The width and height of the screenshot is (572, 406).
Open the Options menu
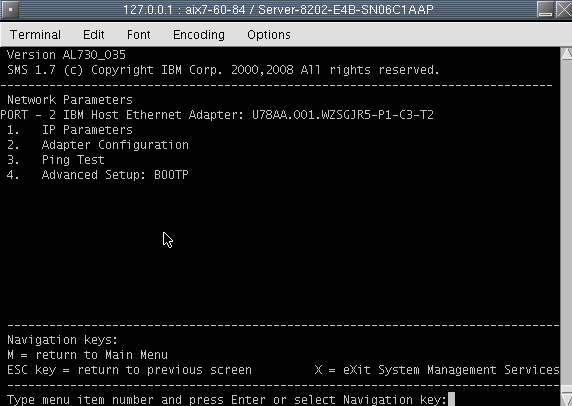click(x=269, y=35)
